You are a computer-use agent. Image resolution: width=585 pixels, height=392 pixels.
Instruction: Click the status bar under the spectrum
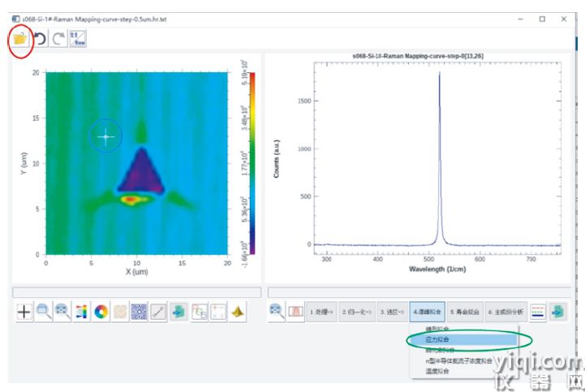(x=419, y=292)
